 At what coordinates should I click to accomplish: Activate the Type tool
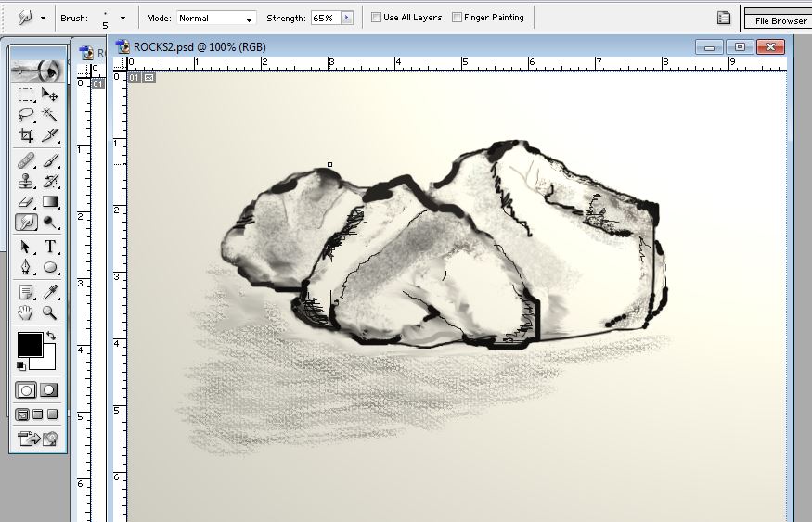pyautogui.click(x=50, y=247)
